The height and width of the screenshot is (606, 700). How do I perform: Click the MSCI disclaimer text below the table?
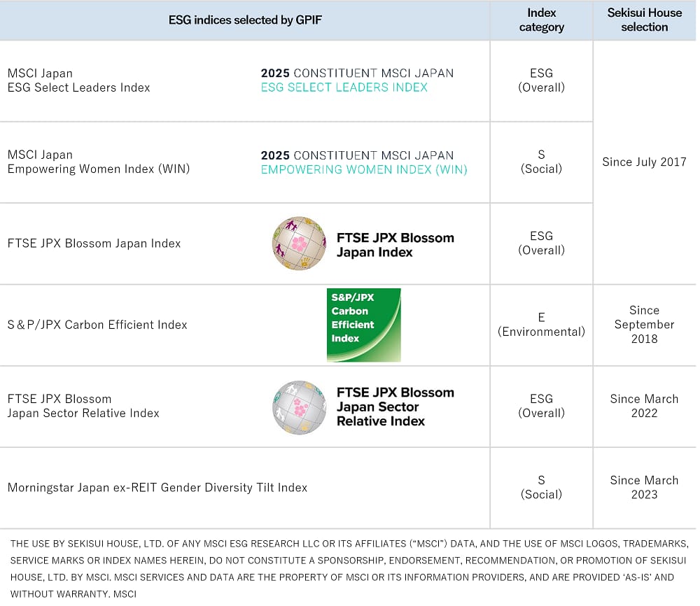348,568
